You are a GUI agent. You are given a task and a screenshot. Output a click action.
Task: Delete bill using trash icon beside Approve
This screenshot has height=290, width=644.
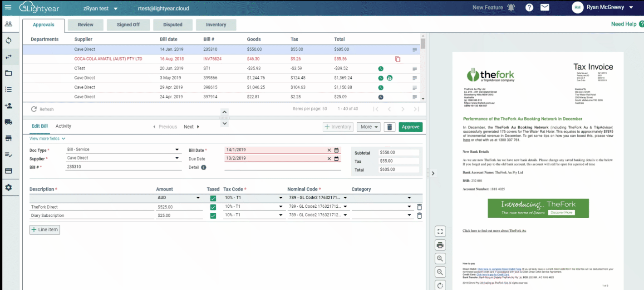tap(389, 127)
